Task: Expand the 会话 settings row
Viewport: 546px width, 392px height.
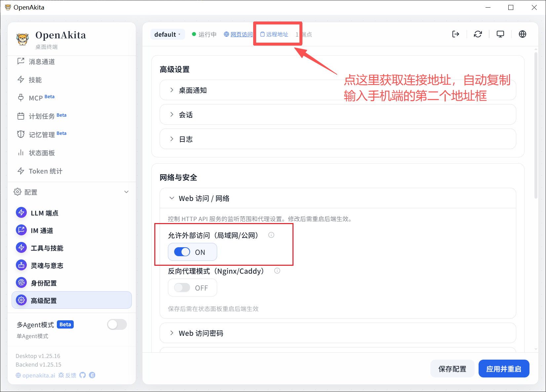Action: coord(338,114)
